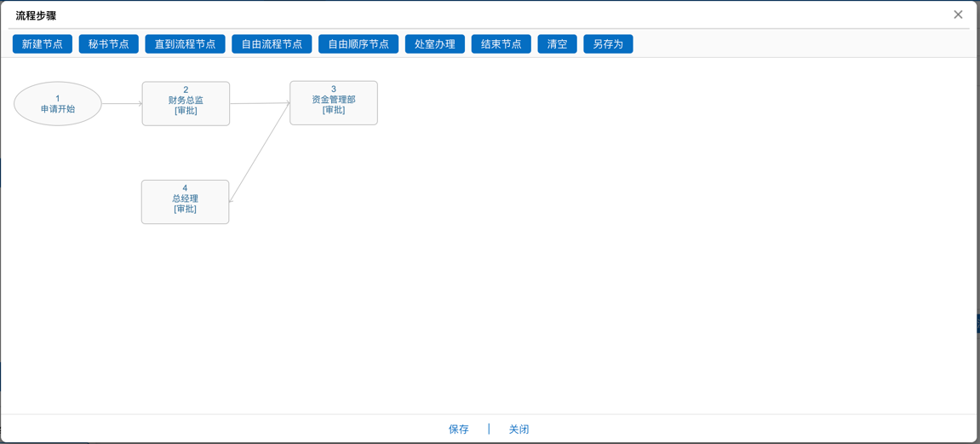Close the 流程步骤 dialog with the X
The image size is (980, 444).
958,14
